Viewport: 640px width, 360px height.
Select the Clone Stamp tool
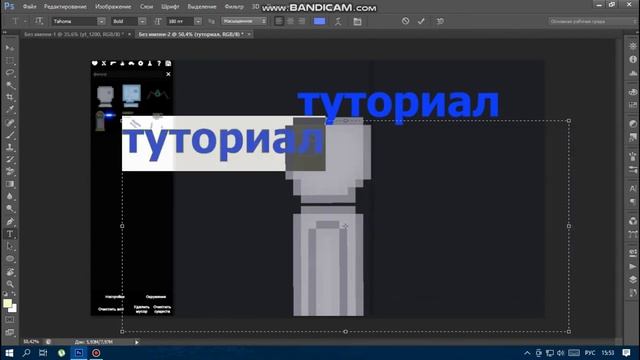click(10, 147)
